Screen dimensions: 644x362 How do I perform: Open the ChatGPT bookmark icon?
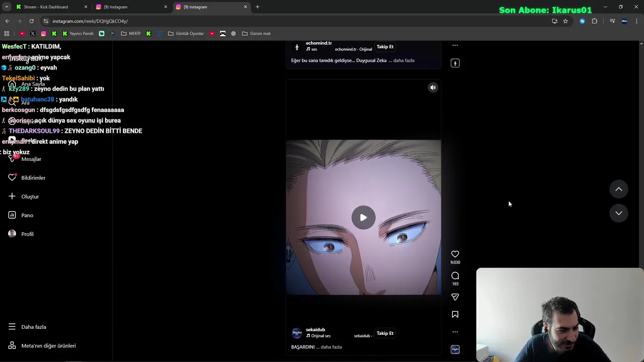[233, 34]
